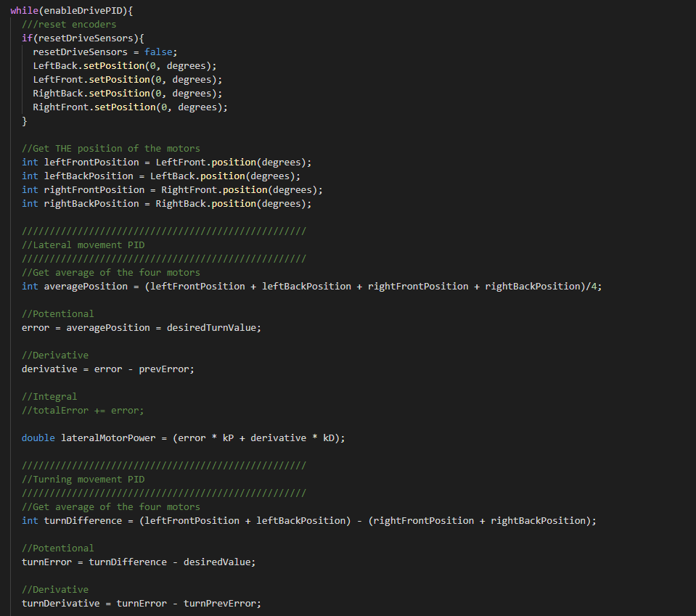Click 'turnError = turnDifference - desiredValue;' line

click(x=139, y=562)
